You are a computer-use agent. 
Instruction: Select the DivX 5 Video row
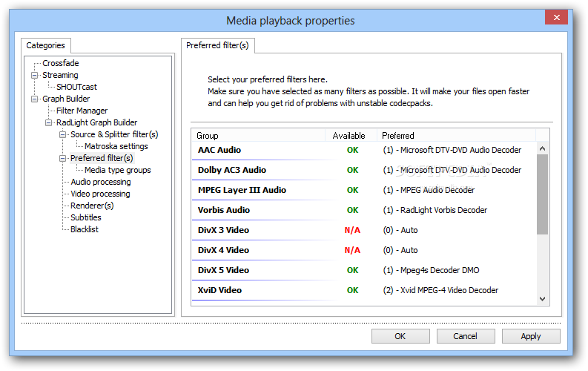[364, 270]
